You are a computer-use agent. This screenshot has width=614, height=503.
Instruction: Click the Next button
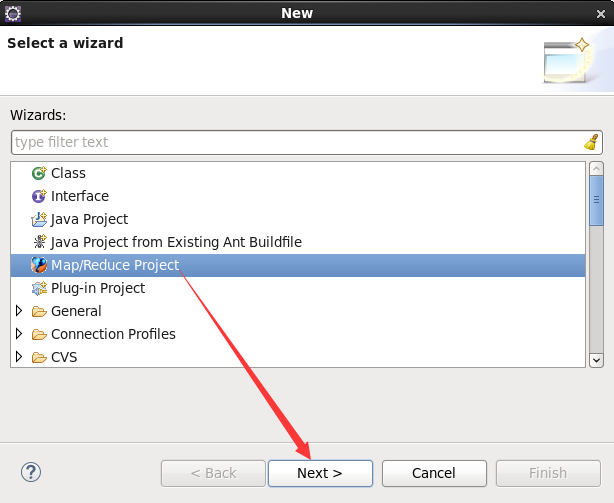(x=320, y=473)
